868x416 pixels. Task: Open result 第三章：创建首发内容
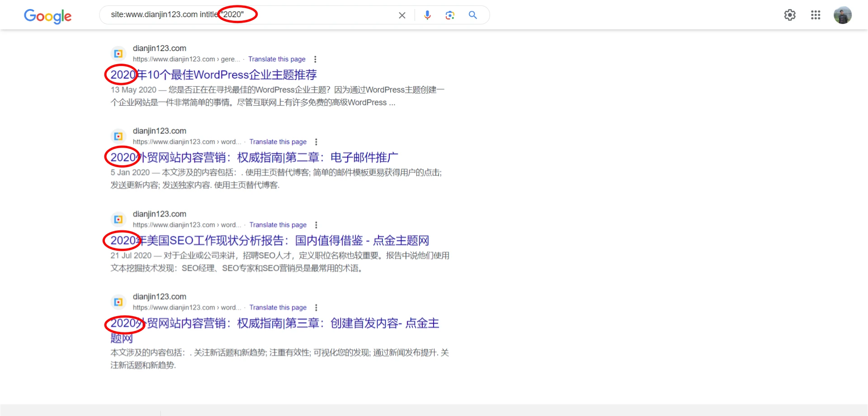tap(275, 330)
